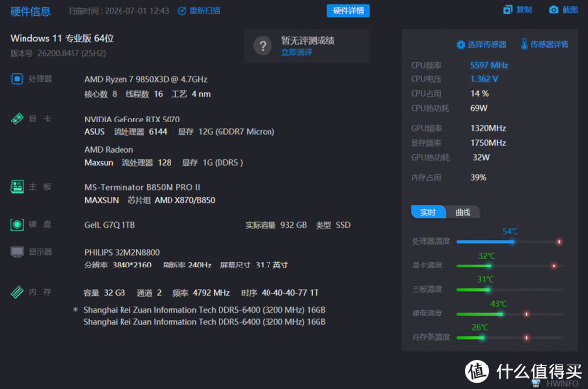Click the 硬件信息 heading
This screenshot has width=588, height=389.
point(30,11)
